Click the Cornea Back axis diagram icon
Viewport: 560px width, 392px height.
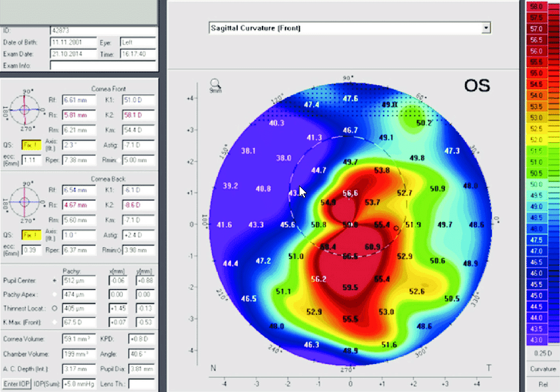[x=25, y=202]
